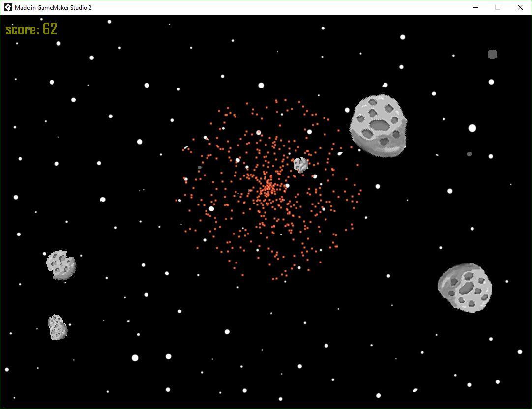The height and width of the screenshot is (409, 532).
Task: Click the disabled maximize button
Action: [x=498, y=7]
